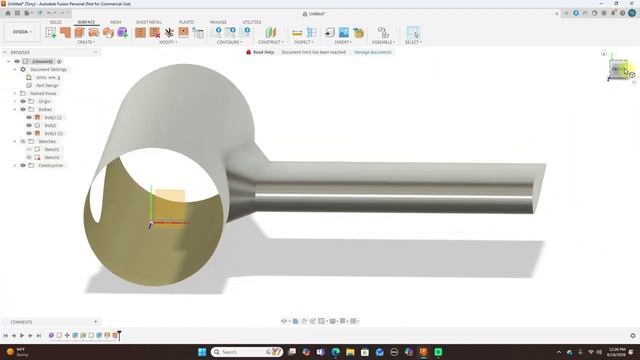Hide the Origin folder using its eye
Viewport: 640px width, 360px height.
[23, 101]
